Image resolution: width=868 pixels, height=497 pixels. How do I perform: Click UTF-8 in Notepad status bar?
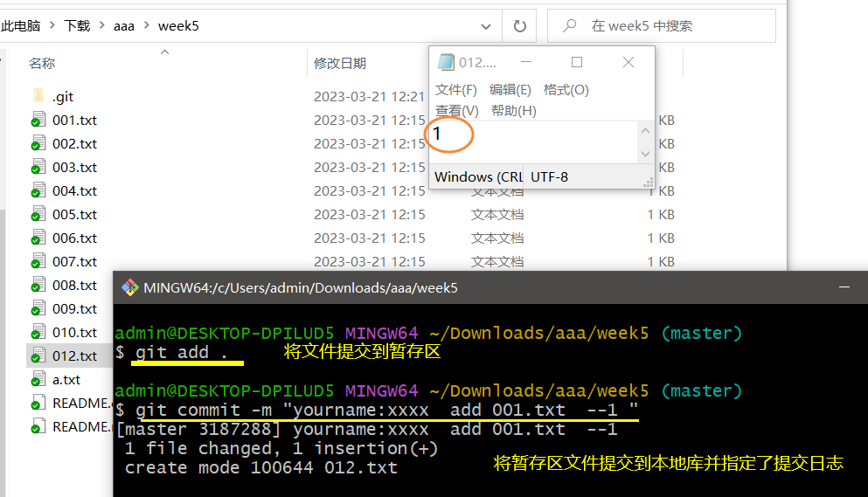tap(549, 177)
